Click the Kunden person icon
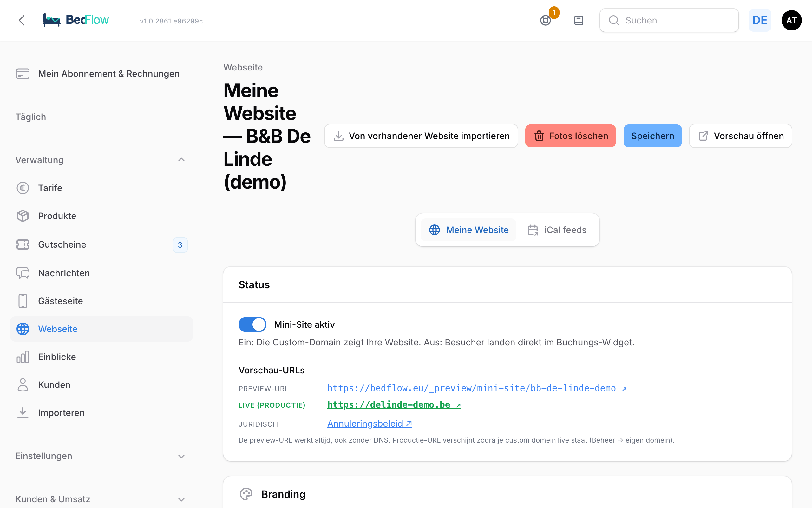812x508 pixels. pyautogui.click(x=23, y=385)
